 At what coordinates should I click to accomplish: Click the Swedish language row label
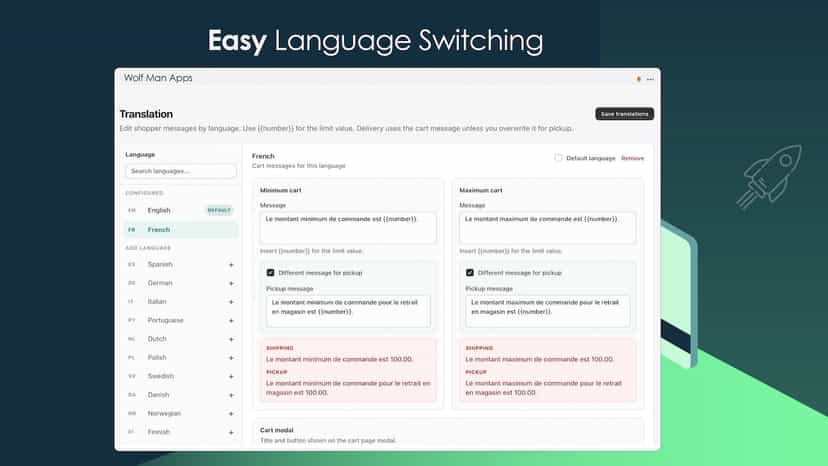tap(161, 376)
